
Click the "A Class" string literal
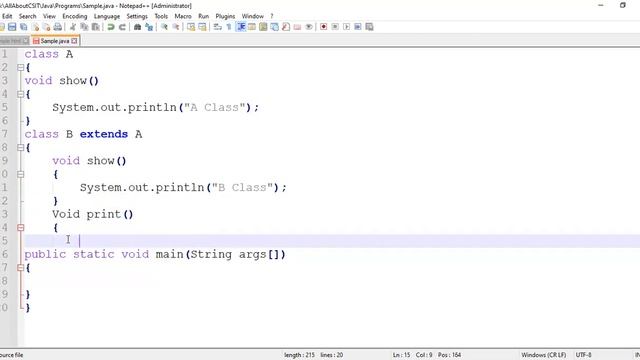(215, 107)
